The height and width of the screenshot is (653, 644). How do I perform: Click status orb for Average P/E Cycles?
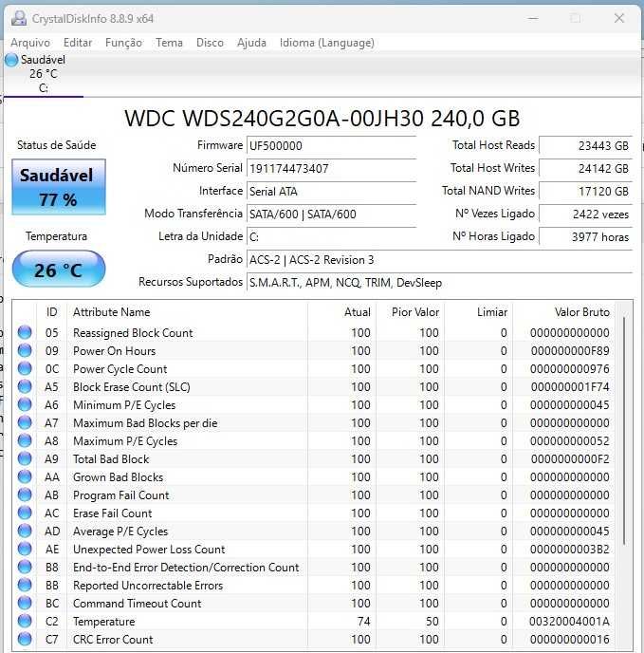point(25,531)
